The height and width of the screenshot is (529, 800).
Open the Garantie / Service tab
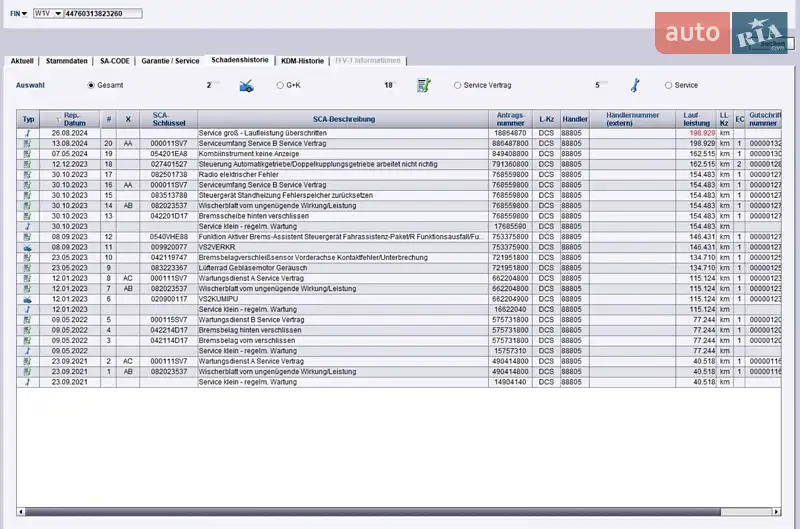[170, 61]
